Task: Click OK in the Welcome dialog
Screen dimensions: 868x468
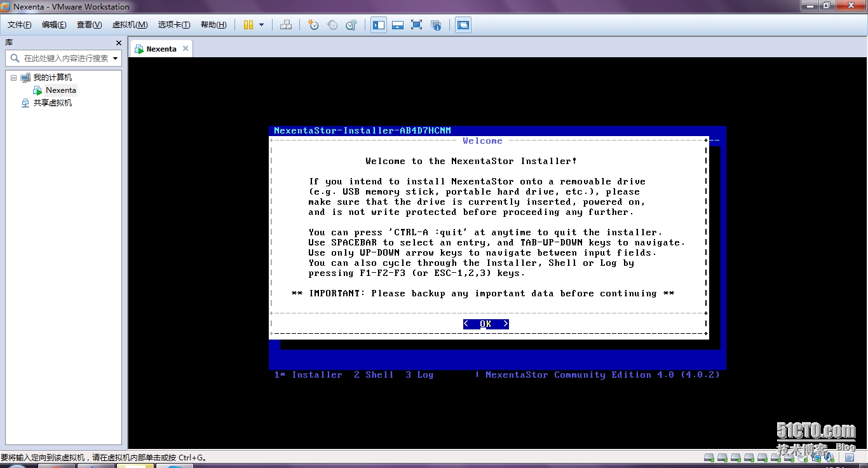Action: tap(486, 324)
